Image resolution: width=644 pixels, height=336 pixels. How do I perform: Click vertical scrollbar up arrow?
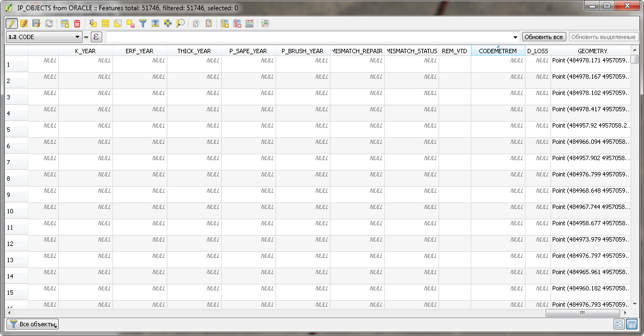(635, 49)
